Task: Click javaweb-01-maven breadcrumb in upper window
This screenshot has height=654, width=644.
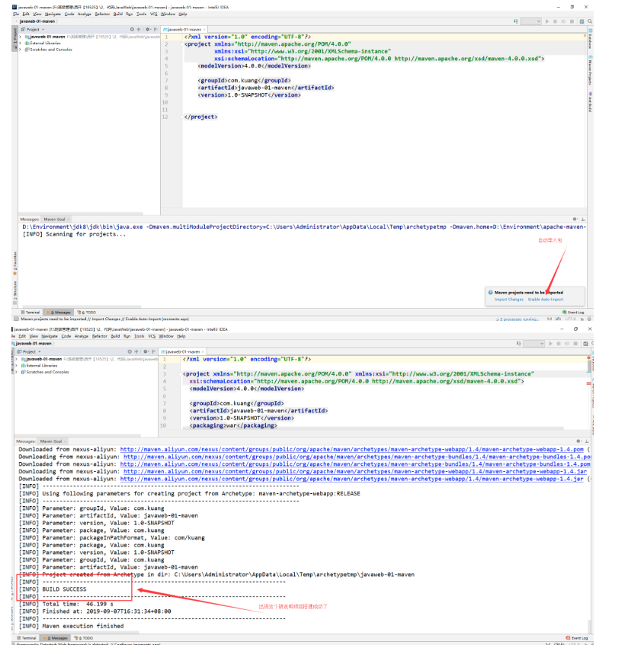Action: (x=37, y=21)
